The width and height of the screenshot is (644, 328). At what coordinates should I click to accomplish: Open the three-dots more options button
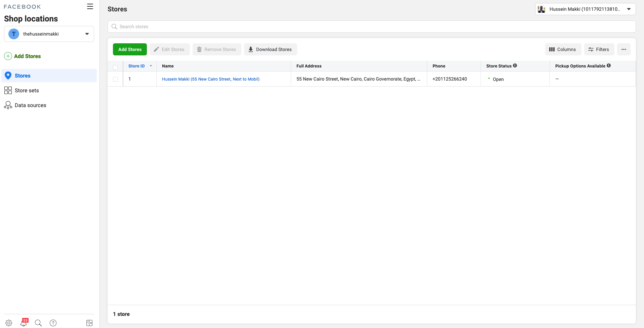click(x=624, y=49)
